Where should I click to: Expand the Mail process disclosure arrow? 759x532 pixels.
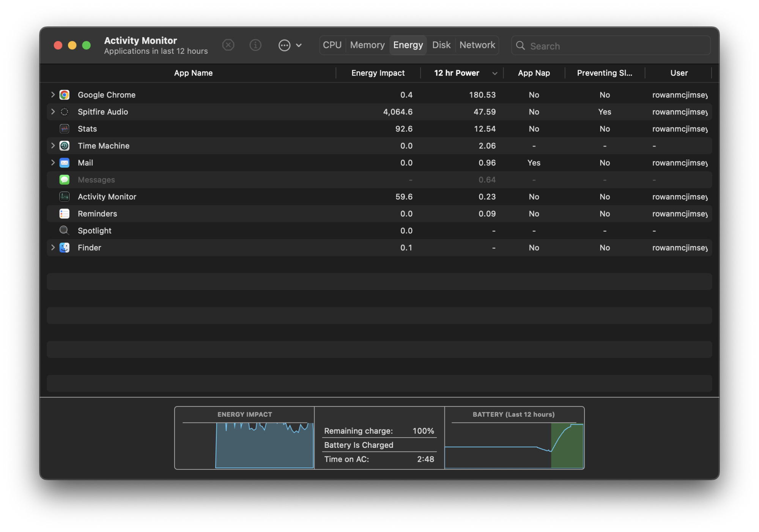(53, 163)
